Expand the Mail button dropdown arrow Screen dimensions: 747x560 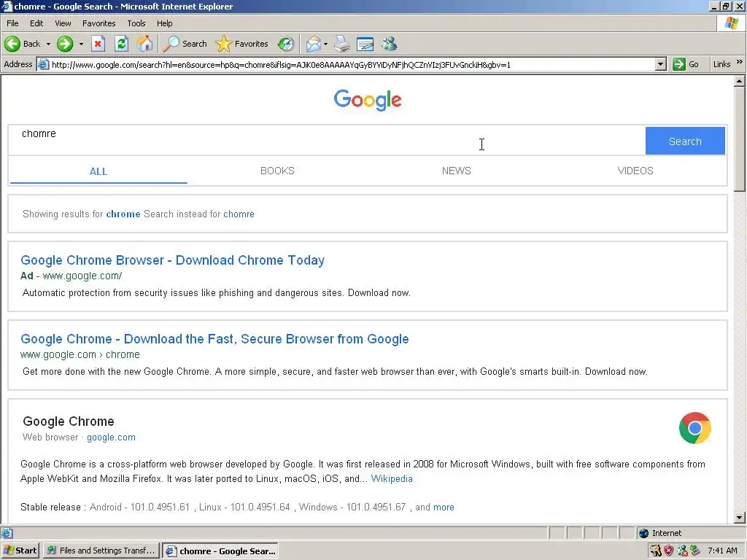click(325, 44)
